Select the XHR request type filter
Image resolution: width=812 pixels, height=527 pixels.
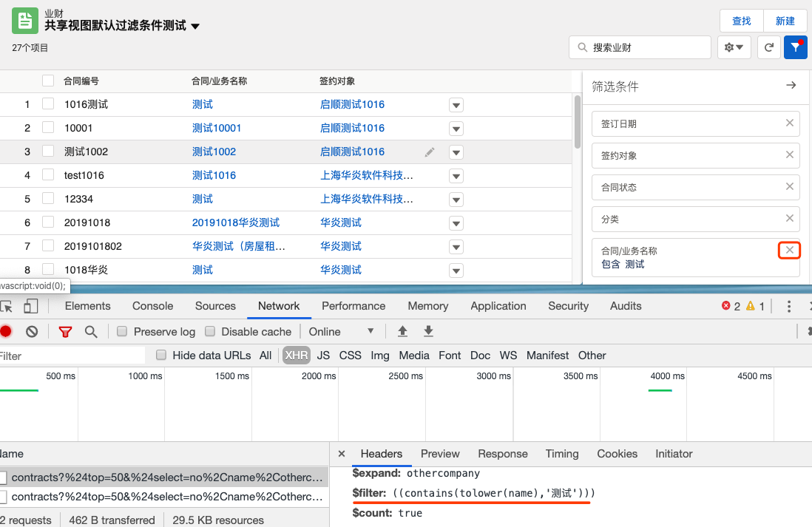(x=297, y=356)
